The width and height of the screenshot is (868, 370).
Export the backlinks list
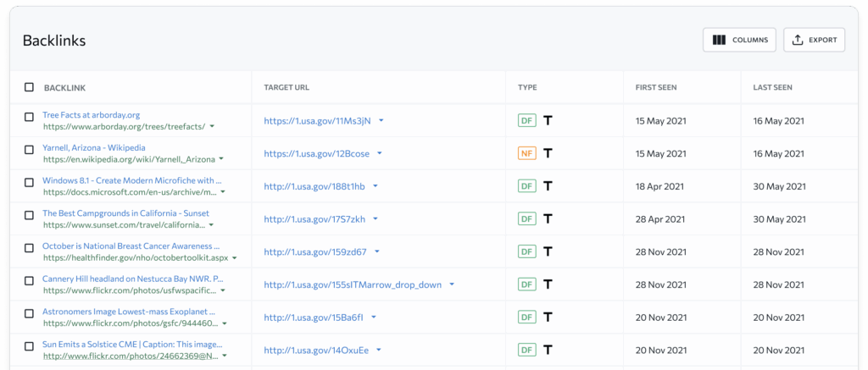pyautogui.click(x=815, y=40)
